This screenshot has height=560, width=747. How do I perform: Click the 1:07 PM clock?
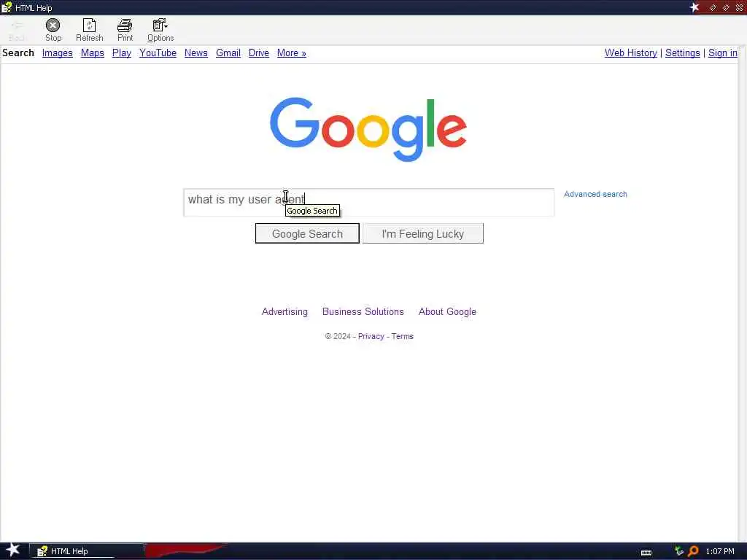720,551
